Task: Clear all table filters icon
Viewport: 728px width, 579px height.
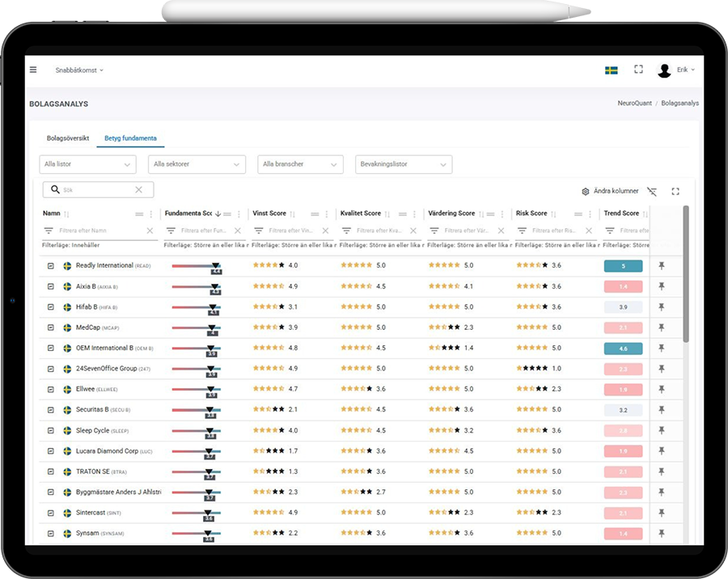Action: coord(652,192)
